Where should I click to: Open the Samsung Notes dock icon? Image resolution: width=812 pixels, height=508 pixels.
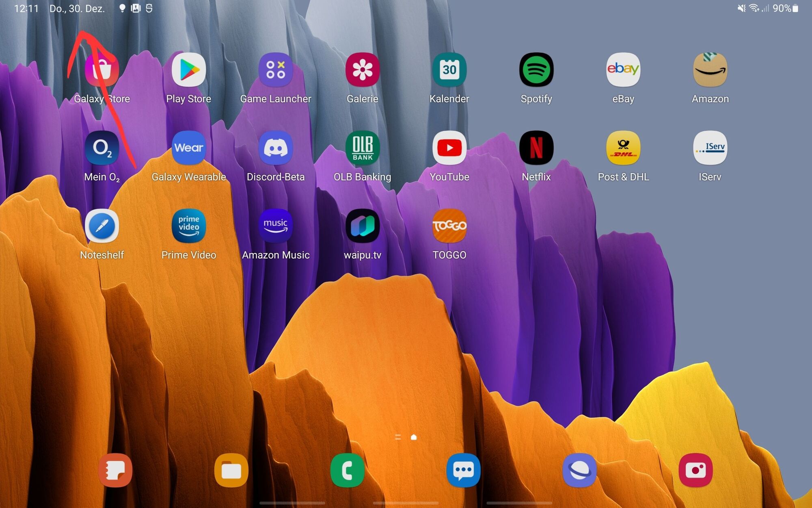[x=115, y=470]
